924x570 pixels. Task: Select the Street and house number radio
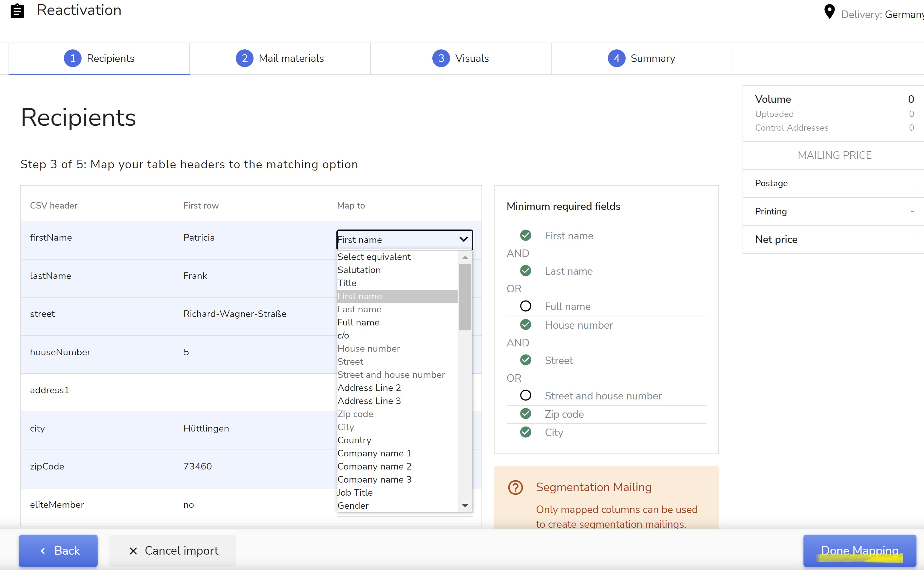[x=525, y=395]
